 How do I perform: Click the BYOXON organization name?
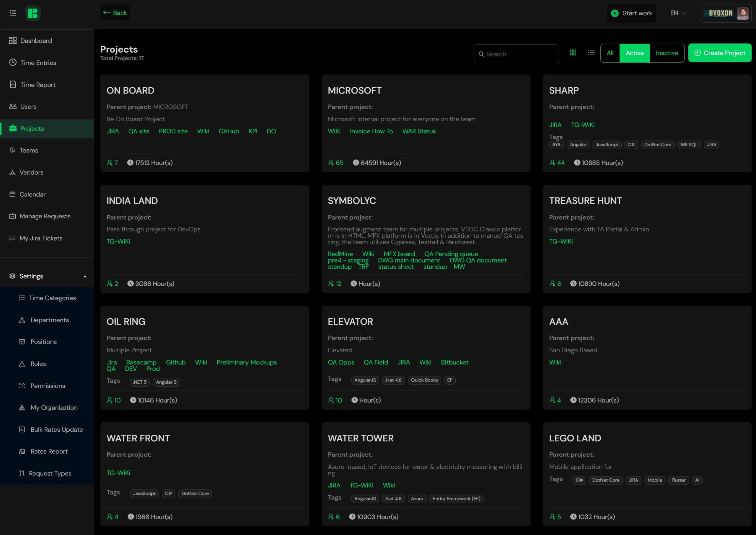coord(720,13)
